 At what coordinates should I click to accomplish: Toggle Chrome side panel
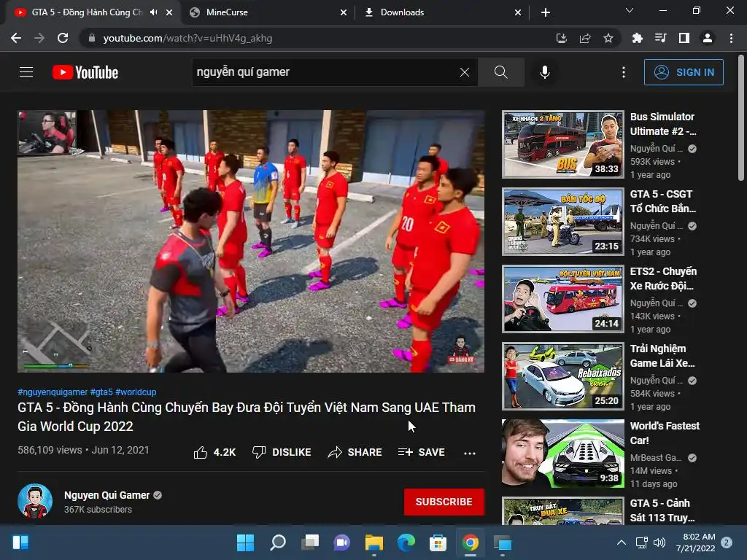pyautogui.click(x=684, y=38)
